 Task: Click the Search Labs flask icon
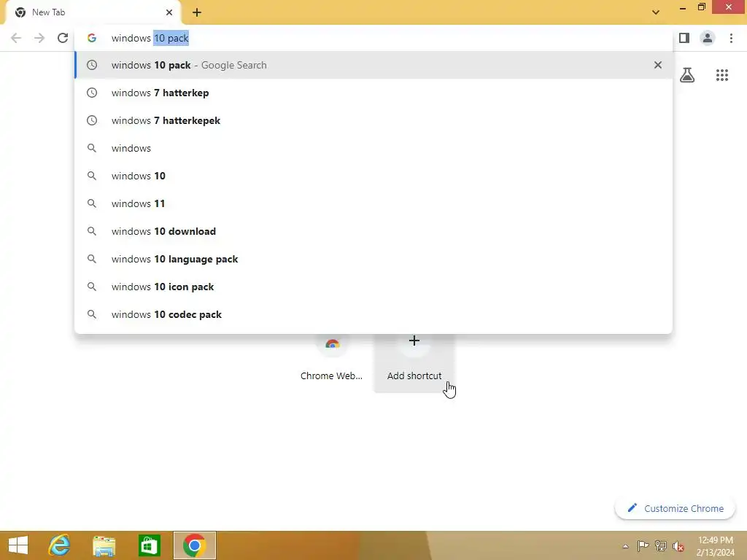687,75
